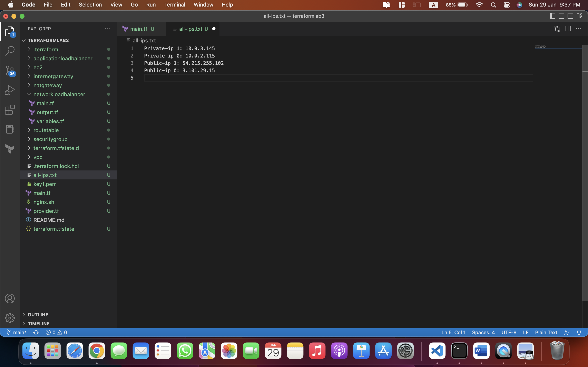Viewport: 588px width, 367px height.
Task: Toggle the Panel visibility
Action: click(561, 16)
